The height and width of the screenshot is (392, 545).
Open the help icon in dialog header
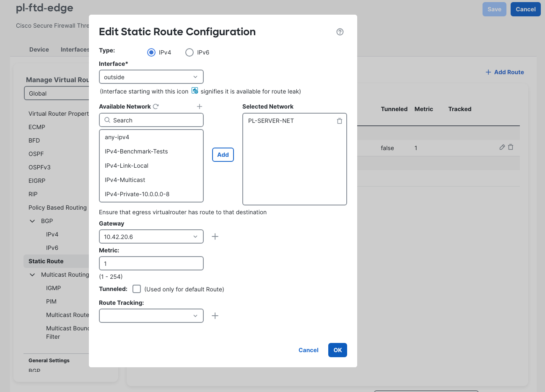[340, 32]
